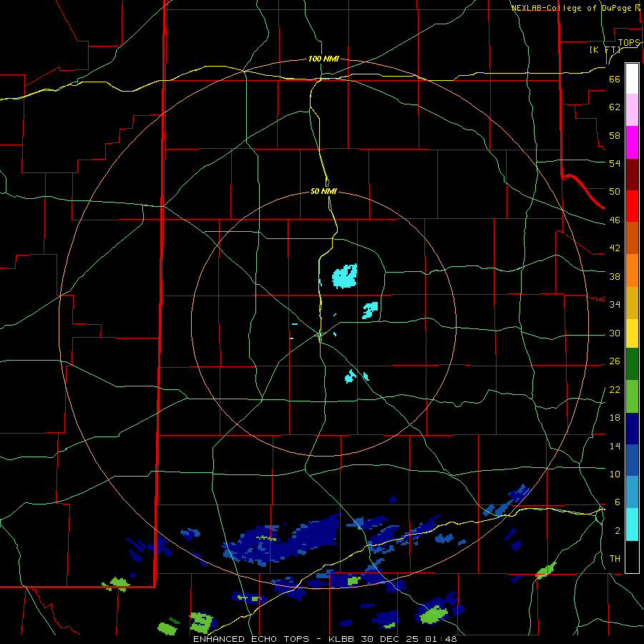This screenshot has height=644, width=644.
Task: Click the light pink legend swatch
Action: click(x=632, y=109)
